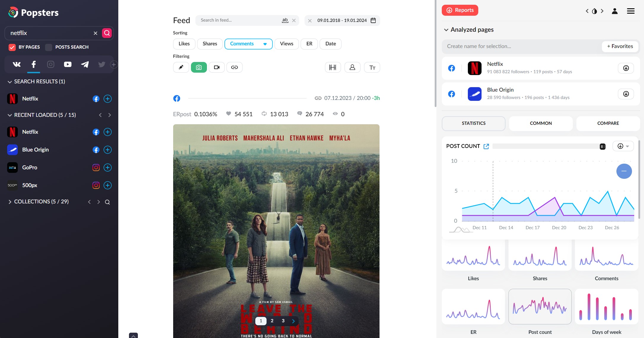The height and width of the screenshot is (338, 644).
Task: Click the Reports button
Action: (x=460, y=10)
